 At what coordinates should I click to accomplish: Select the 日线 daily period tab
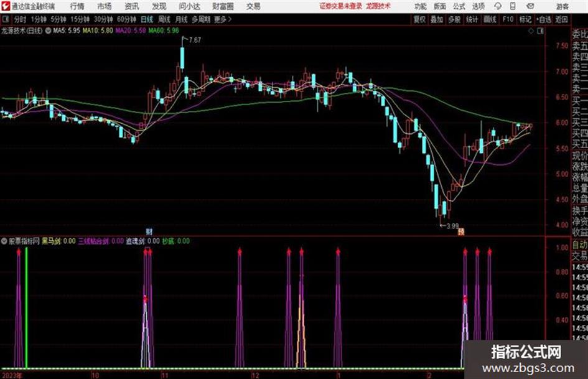(147, 19)
